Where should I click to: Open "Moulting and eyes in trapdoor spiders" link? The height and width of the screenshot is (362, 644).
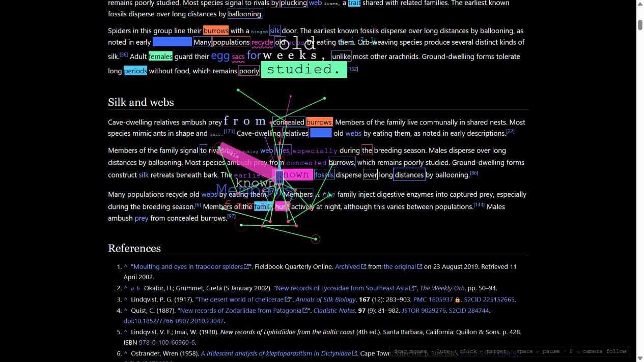point(188,266)
